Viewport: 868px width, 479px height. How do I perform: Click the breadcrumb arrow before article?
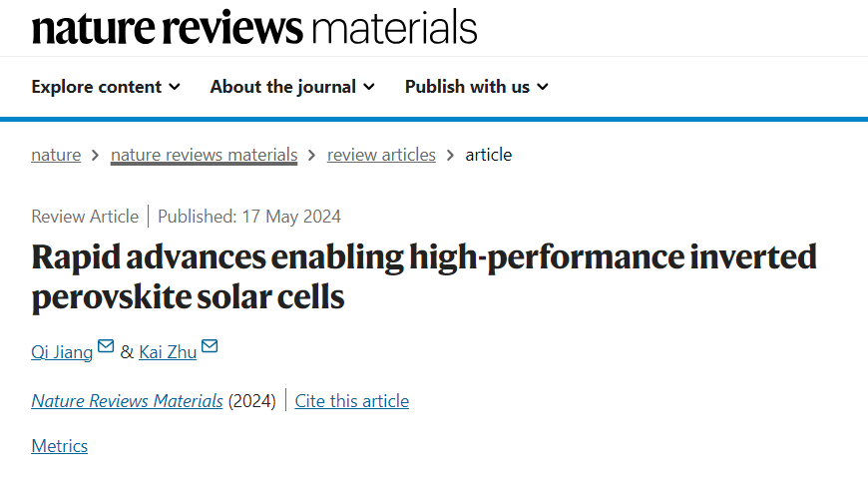[451, 155]
